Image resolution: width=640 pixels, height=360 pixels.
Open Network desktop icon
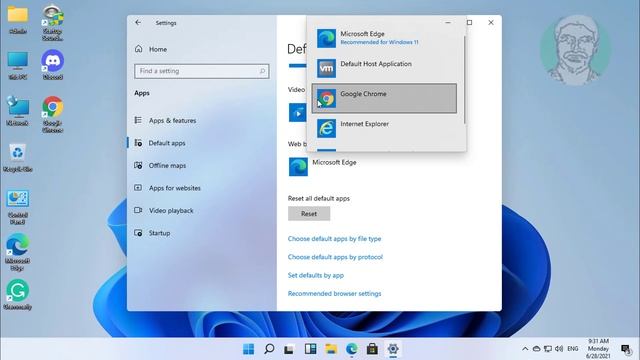18,111
